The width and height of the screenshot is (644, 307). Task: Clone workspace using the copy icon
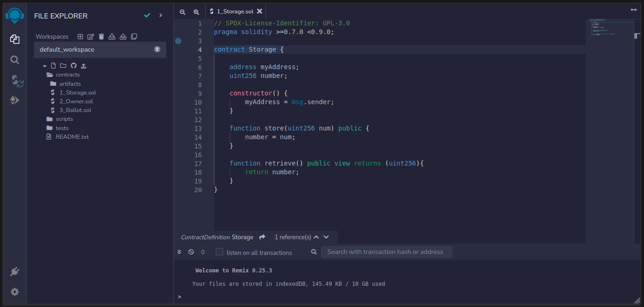pos(134,36)
